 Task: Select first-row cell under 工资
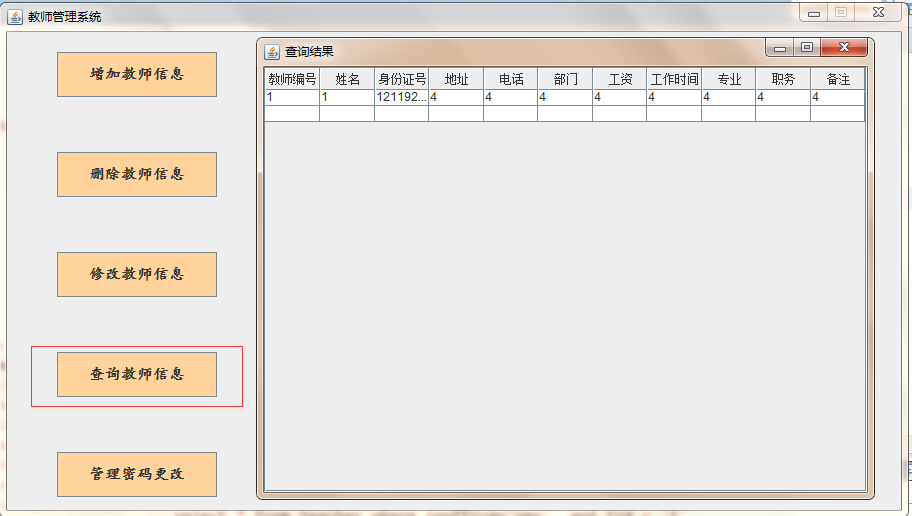pyautogui.click(x=620, y=97)
